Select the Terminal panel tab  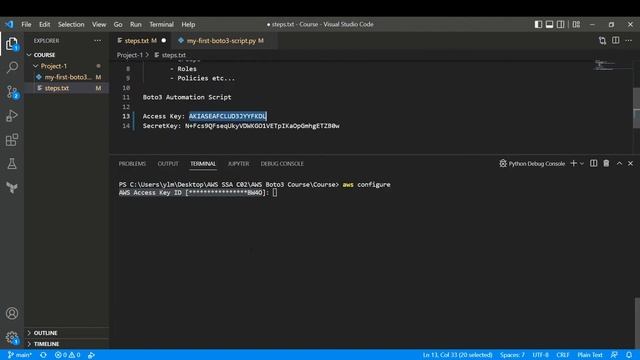point(203,164)
